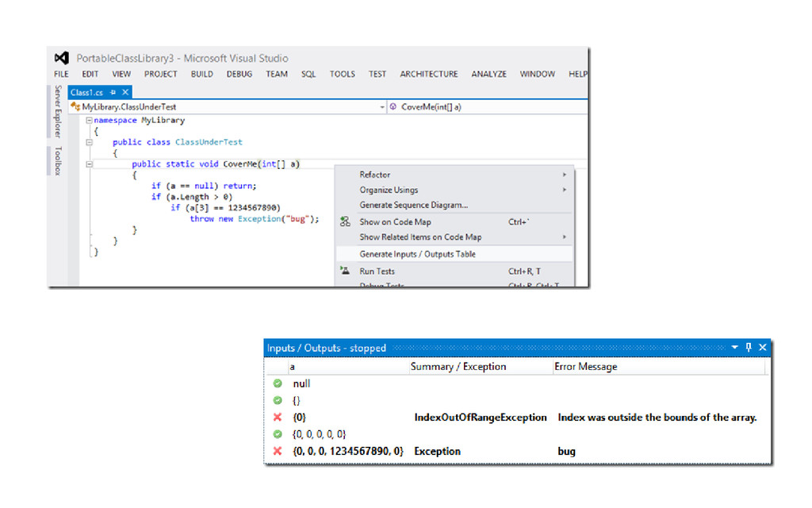Click the IndexOutOfRangeException cell
This screenshot has height=508, width=812.
click(x=480, y=418)
